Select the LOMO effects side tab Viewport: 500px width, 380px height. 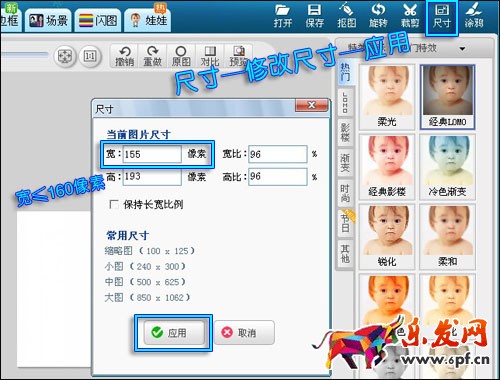point(345,102)
